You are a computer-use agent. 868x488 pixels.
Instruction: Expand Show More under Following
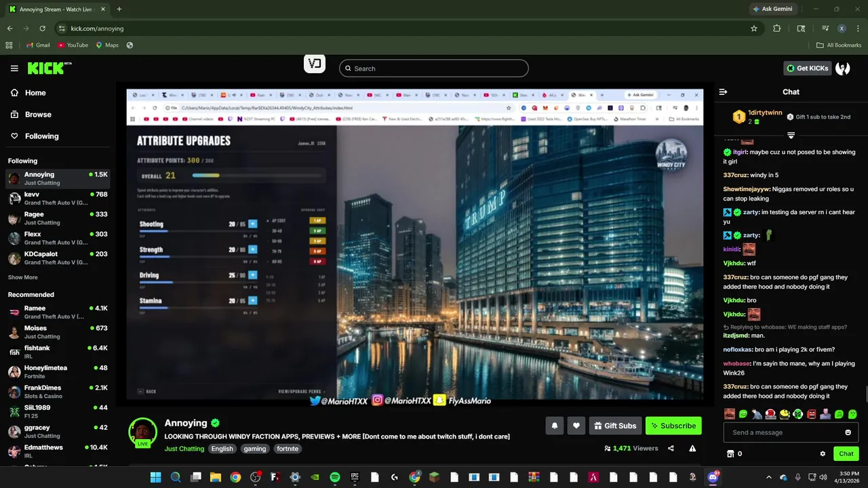click(23, 277)
